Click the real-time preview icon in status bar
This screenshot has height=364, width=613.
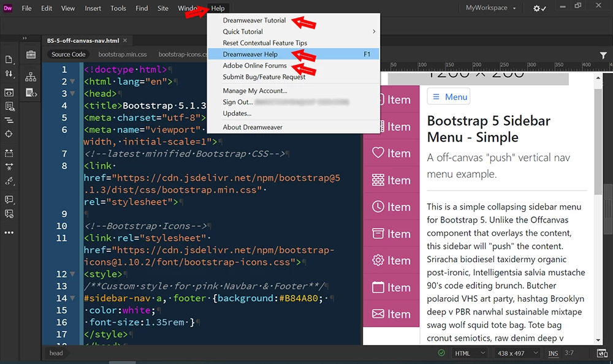click(602, 354)
